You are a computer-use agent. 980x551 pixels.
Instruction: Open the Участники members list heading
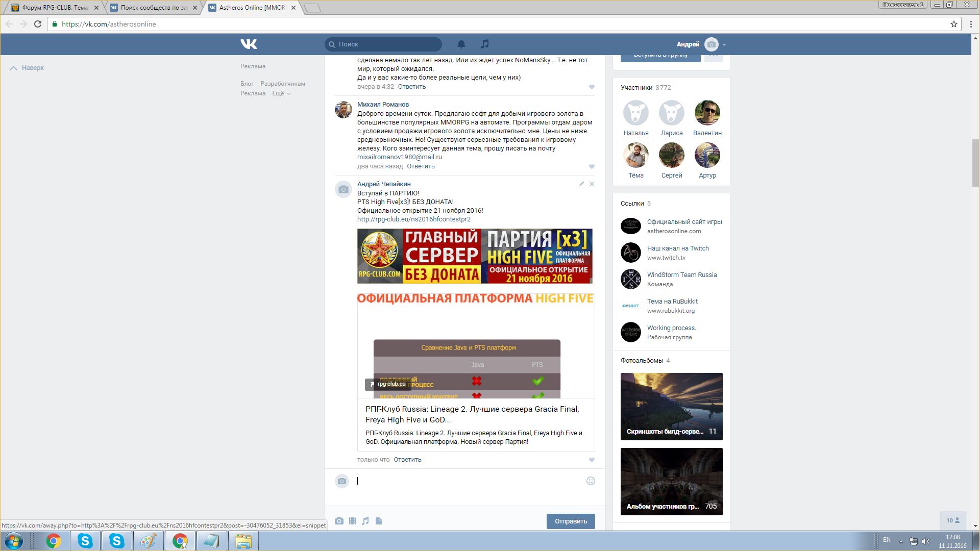tap(636, 88)
